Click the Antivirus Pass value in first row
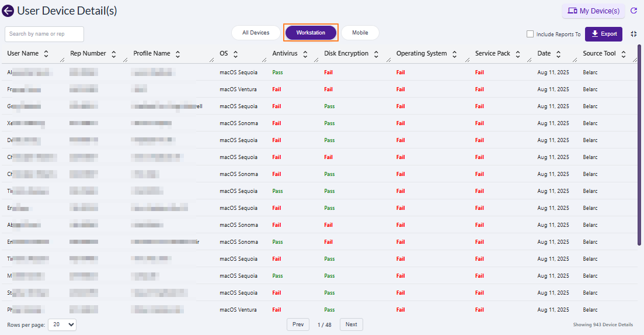This screenshot has height=335, width=644. pos(278,72)
